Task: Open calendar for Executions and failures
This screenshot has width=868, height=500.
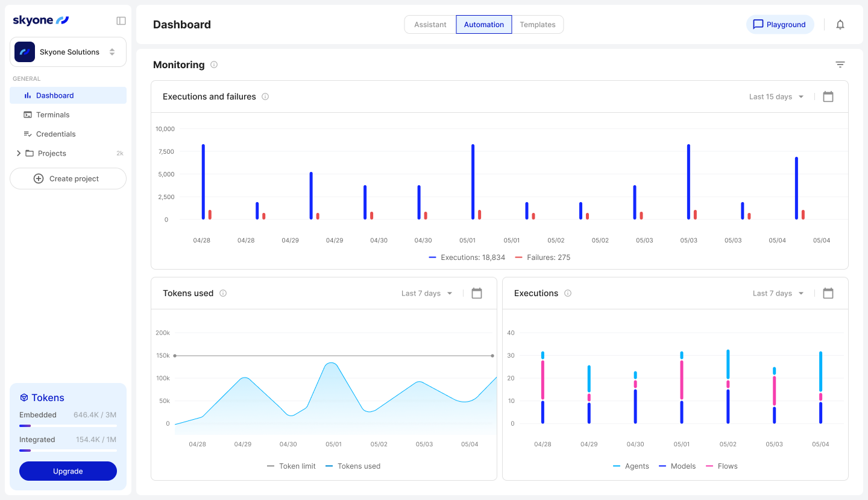Action: pyautogui.click(x=828, y=97)
